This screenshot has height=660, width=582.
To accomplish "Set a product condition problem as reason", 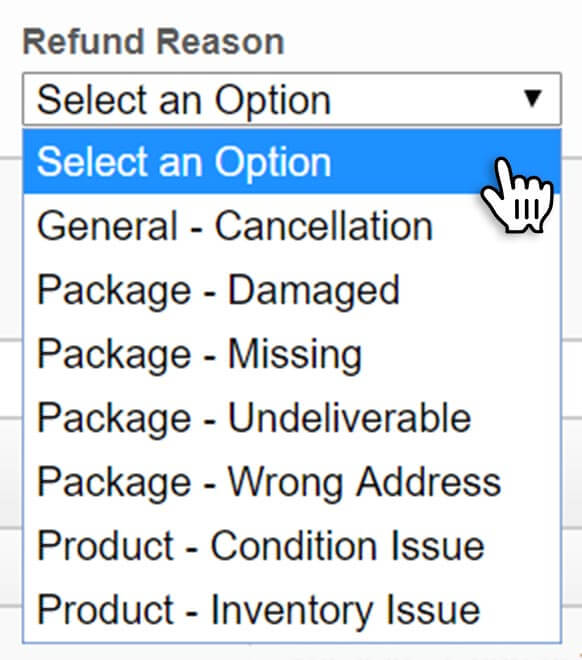I will tap(292, 546).
